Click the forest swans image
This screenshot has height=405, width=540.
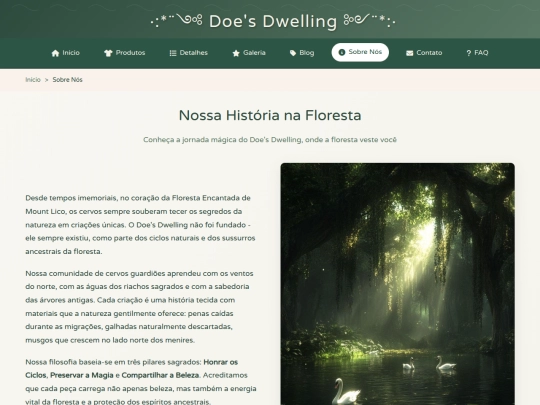pos(397,284)
